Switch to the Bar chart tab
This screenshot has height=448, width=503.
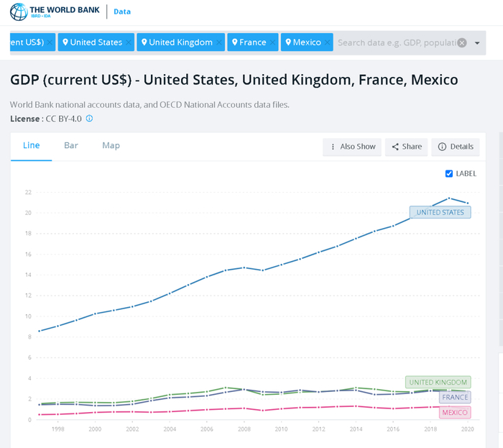(71, 145)
